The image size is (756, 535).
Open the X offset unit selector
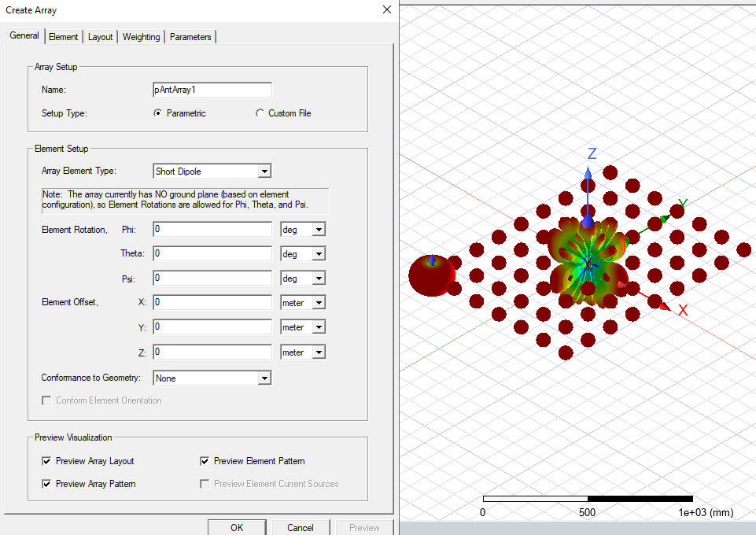(x=318, y=302)
